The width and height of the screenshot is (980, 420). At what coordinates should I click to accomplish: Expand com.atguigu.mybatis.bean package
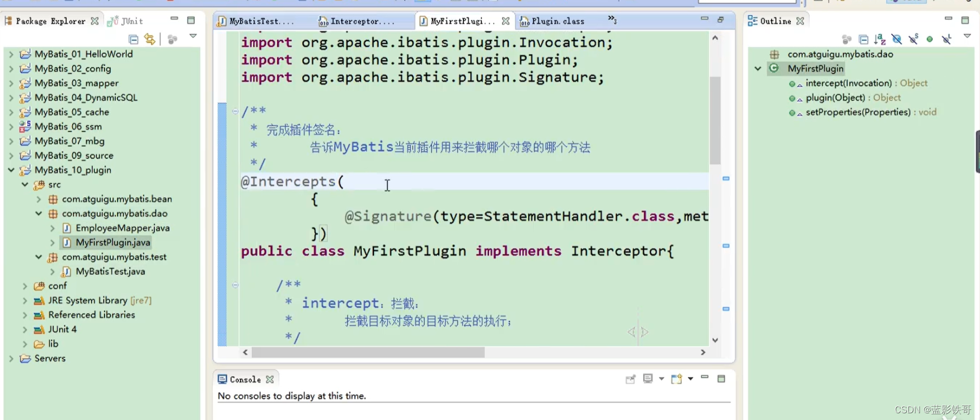pos(39,199)
